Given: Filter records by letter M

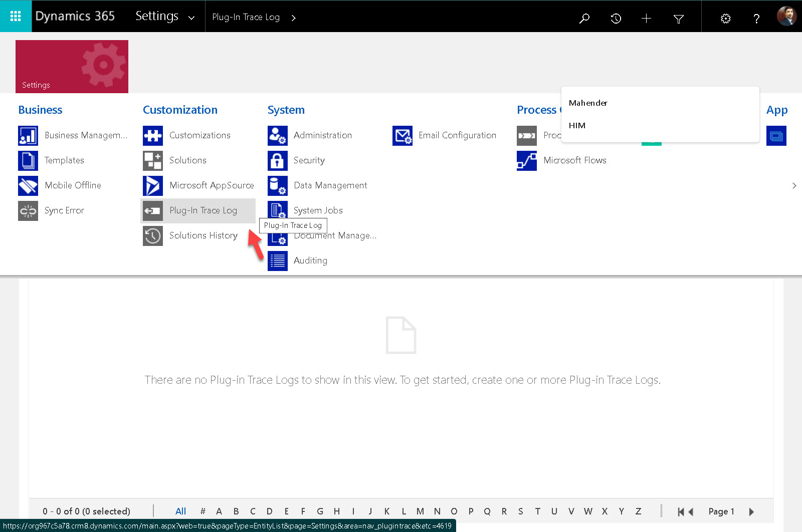Looking at the screenshot, I should [420, 511].
